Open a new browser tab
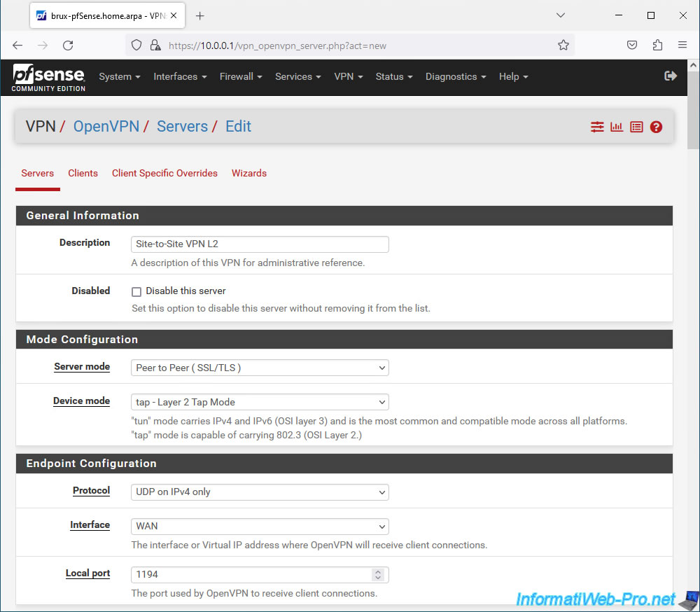 click(200, 16)
